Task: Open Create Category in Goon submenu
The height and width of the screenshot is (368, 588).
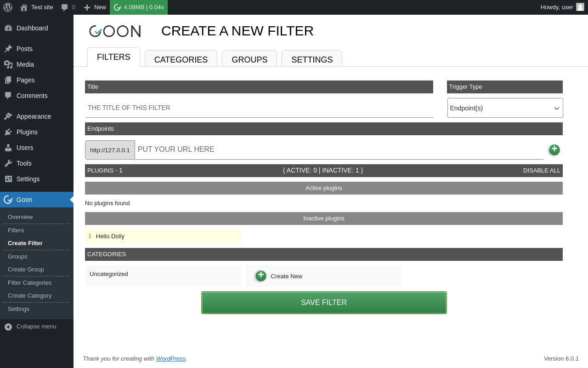Action: 30,296
